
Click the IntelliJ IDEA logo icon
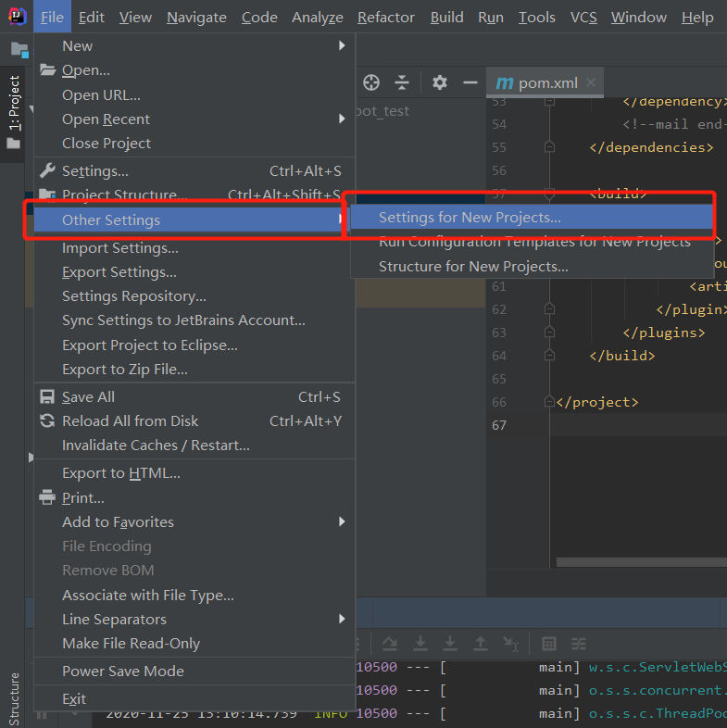18,17
